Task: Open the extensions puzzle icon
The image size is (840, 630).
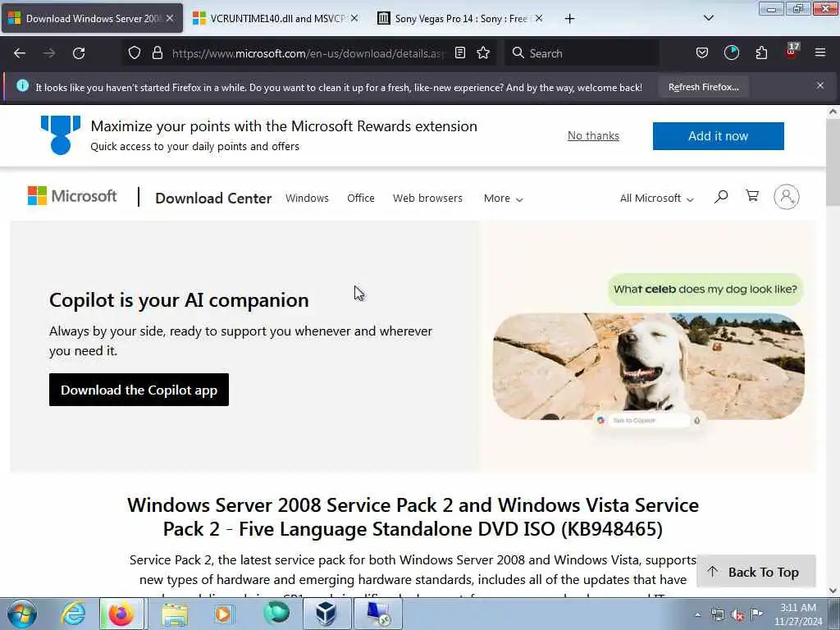Action: pyautogui.click(x=761, y=53)
